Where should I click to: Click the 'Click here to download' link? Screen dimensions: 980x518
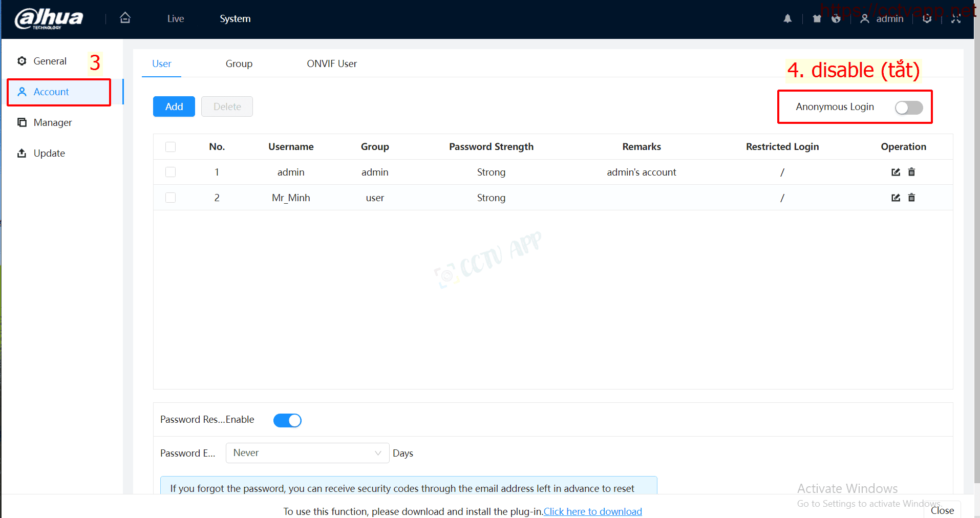(x=592, y=511)
